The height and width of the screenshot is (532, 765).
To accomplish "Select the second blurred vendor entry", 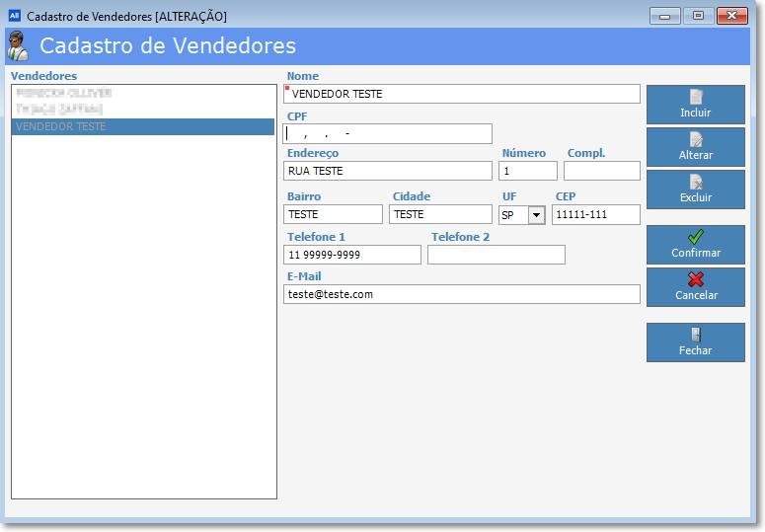I will (x=142, y=110).
